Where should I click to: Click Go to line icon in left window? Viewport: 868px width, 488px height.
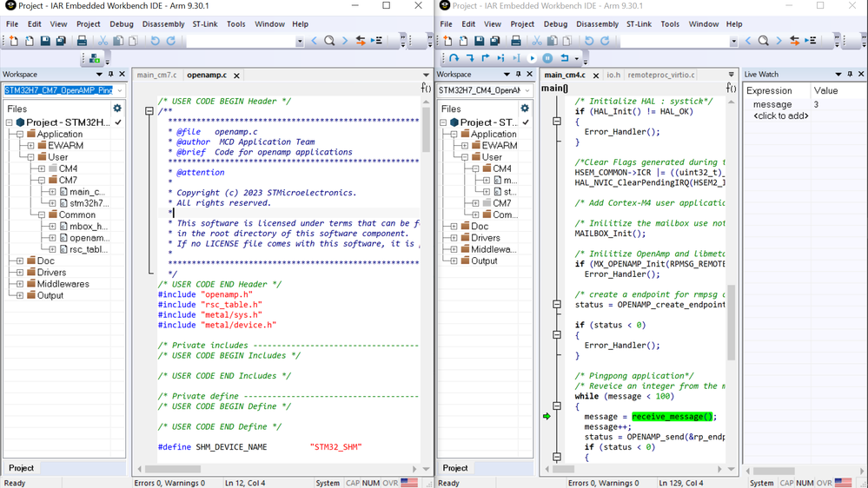point(377,41)
